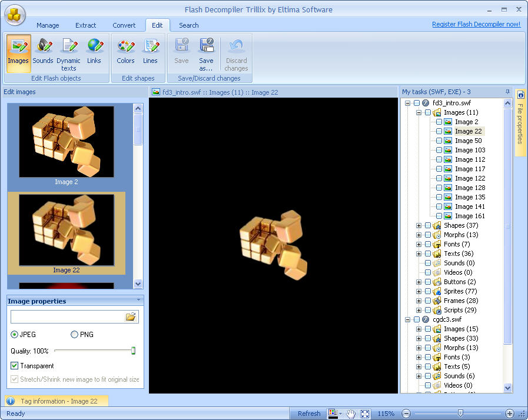The width and height of the screenshot is (528, 420).
Task: Click the Buttons (2) folder icon
Action: click(437, 282)
